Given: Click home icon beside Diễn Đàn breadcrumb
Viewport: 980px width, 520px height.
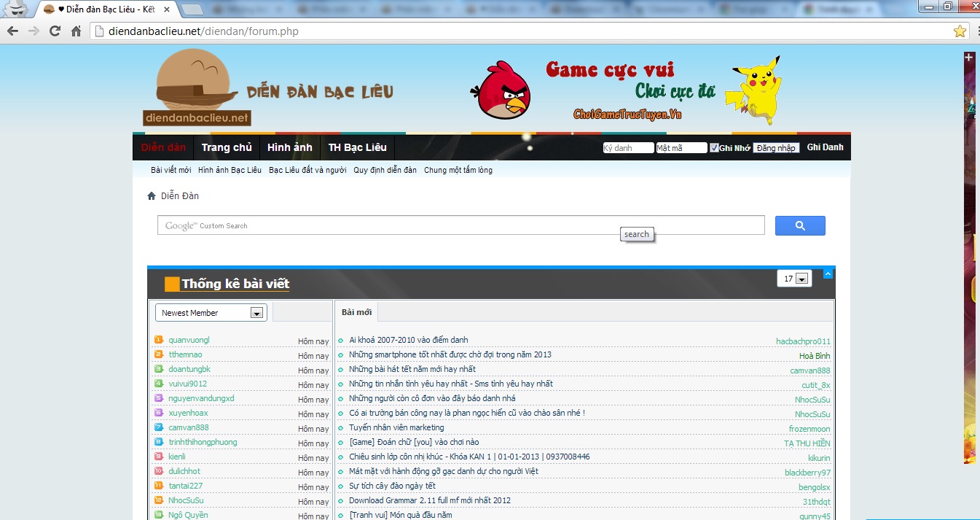Looking at the screenshot, I should (152, 196).
